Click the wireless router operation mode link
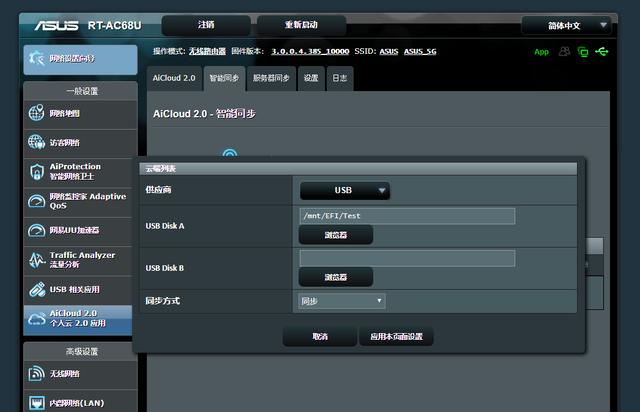This screenshot has width=640, height=412. coord(207,51)
